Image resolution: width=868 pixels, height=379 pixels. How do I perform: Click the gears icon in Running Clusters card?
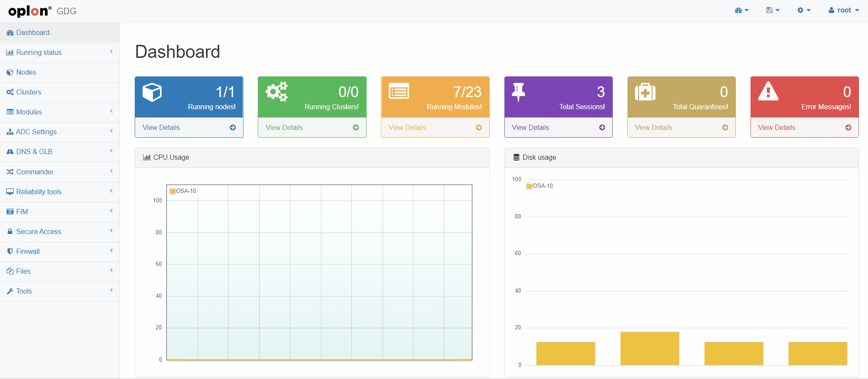point(276,92)
